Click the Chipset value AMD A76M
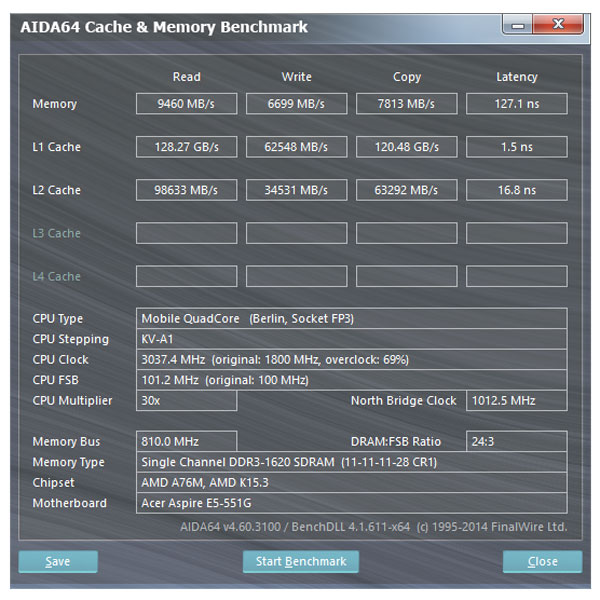600x600 pixels. pos(352,483)
